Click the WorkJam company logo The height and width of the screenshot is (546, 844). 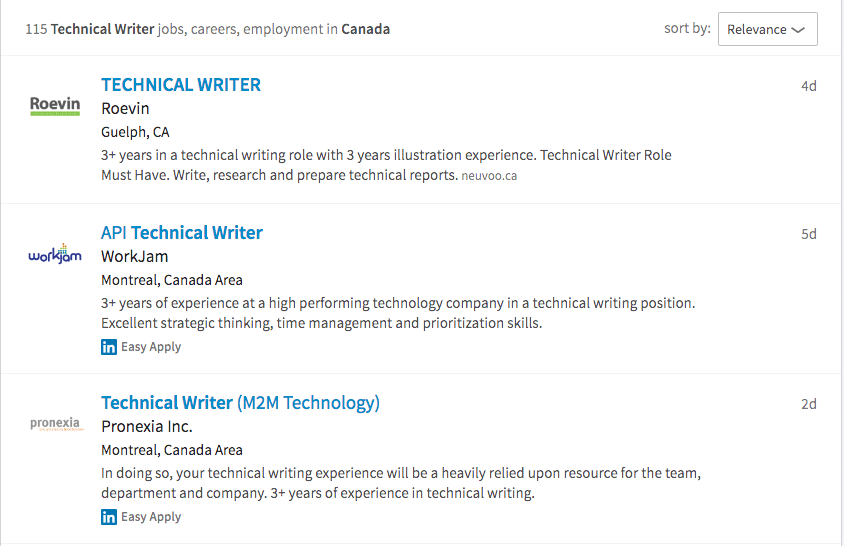point(55,254)
